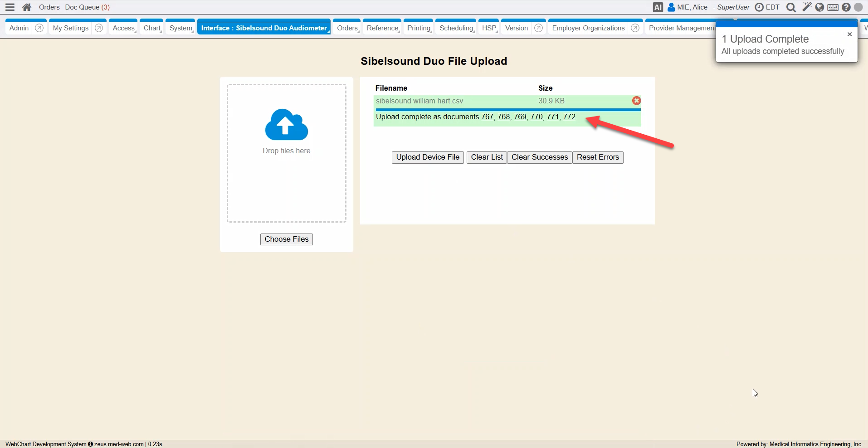Open the Chart tab
The width and height of the screenshot is (868, 448).
click(x=152, y=28)
